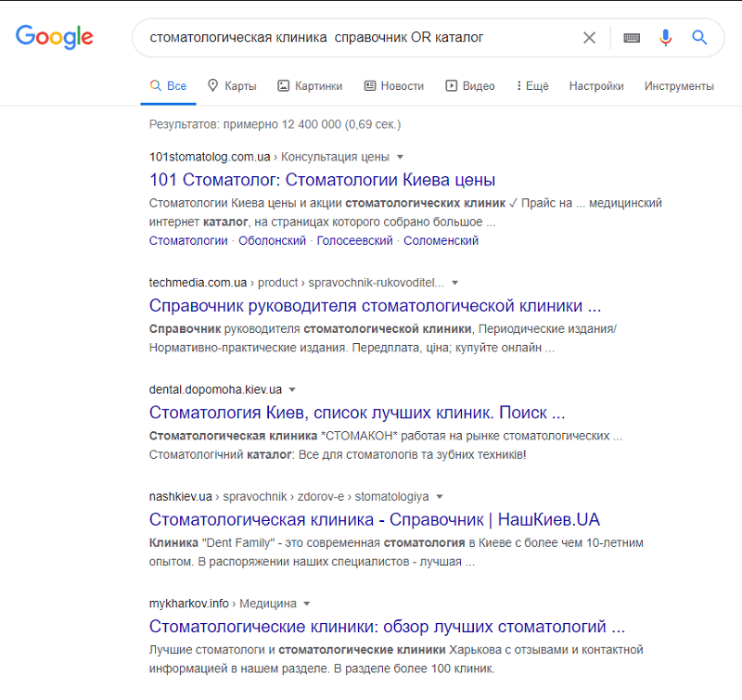This screenshot has height=700, width=742.
Task: Switch to the Картинки tab
Action: 310,86
